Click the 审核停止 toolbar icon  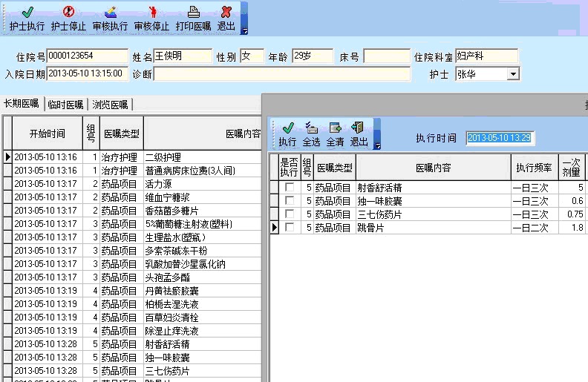152,12
